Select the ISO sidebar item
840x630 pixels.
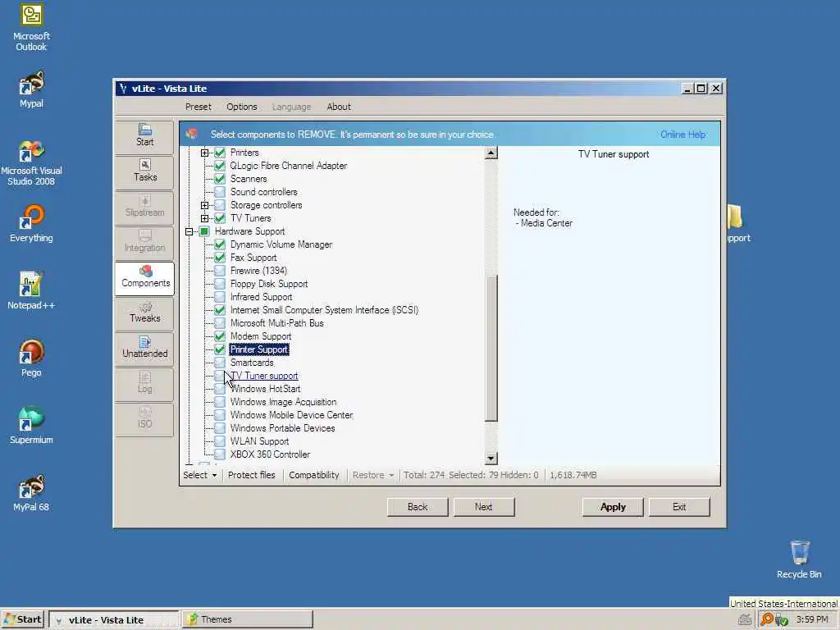click(144, 419)
